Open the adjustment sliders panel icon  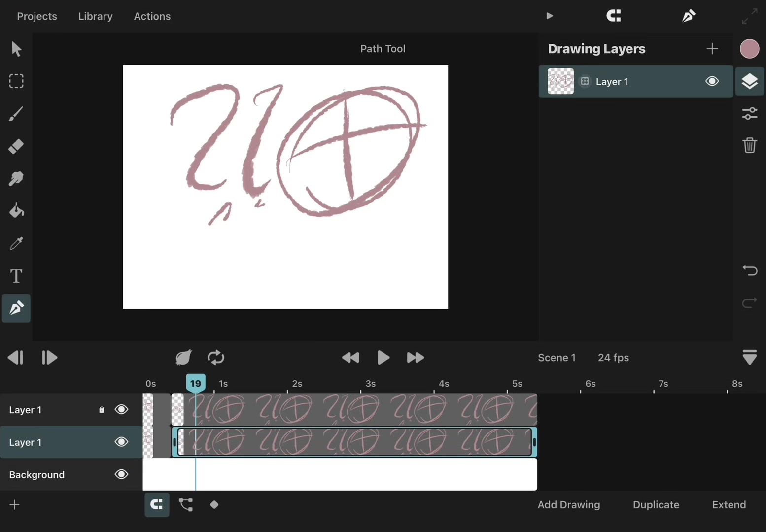tap(749, 114)
